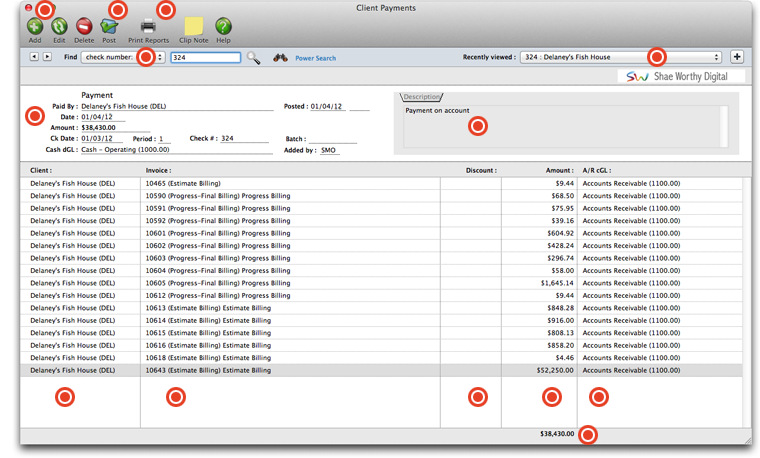This screenshot has width=760, height=458.
Task: Click the magnifying glass find icon
Action: (253, 58)
